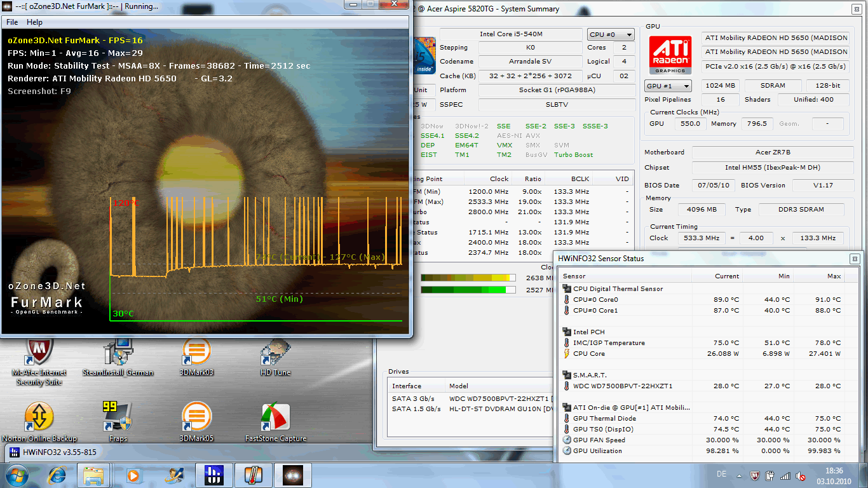868x488 pixels.
Task: Open the Norton Online Backup shortcut
Action: (x=39, y=423)
